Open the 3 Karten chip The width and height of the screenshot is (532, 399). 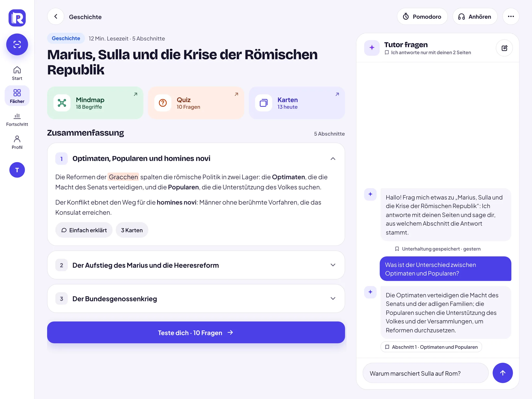[x=132, y=230]
